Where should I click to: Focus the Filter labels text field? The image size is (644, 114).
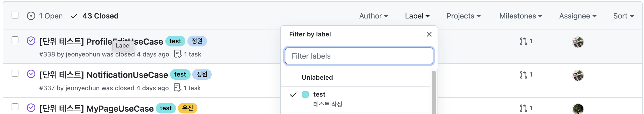(x=359, y=56)
